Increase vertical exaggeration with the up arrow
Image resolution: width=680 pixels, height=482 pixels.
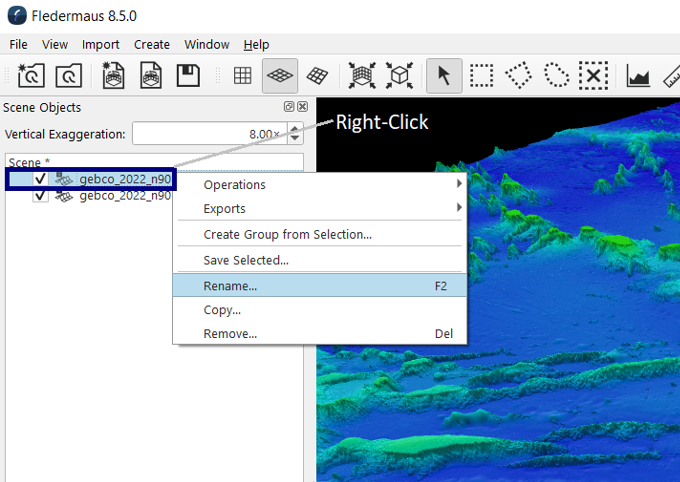click(295, 128)
